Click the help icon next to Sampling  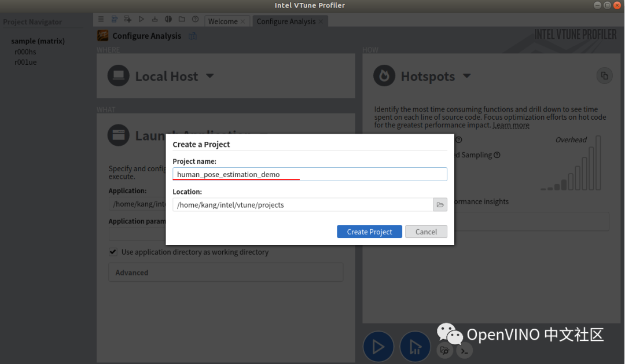(497, 155)
